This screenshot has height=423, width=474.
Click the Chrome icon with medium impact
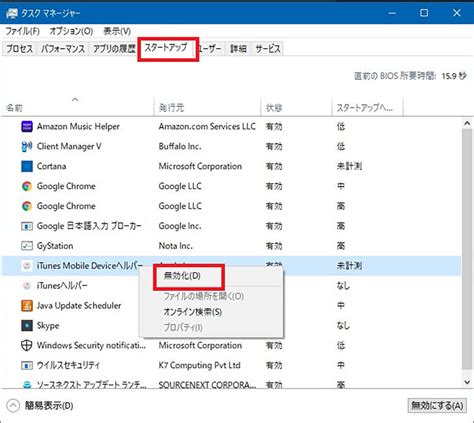[x=27, y=186]
